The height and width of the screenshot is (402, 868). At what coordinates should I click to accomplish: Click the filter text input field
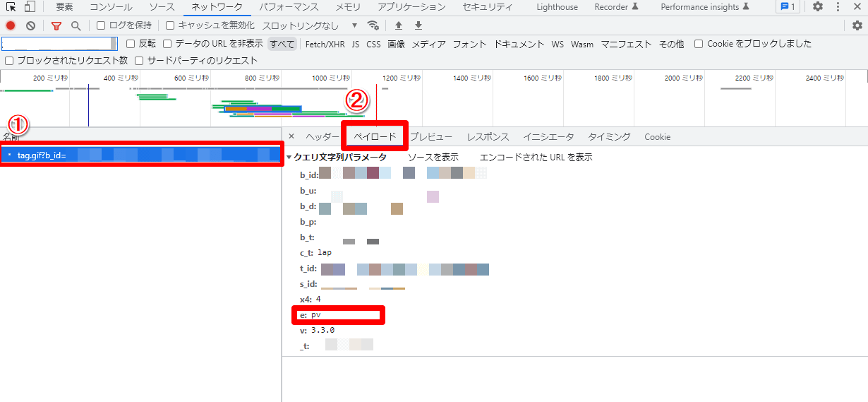[56, 44]
